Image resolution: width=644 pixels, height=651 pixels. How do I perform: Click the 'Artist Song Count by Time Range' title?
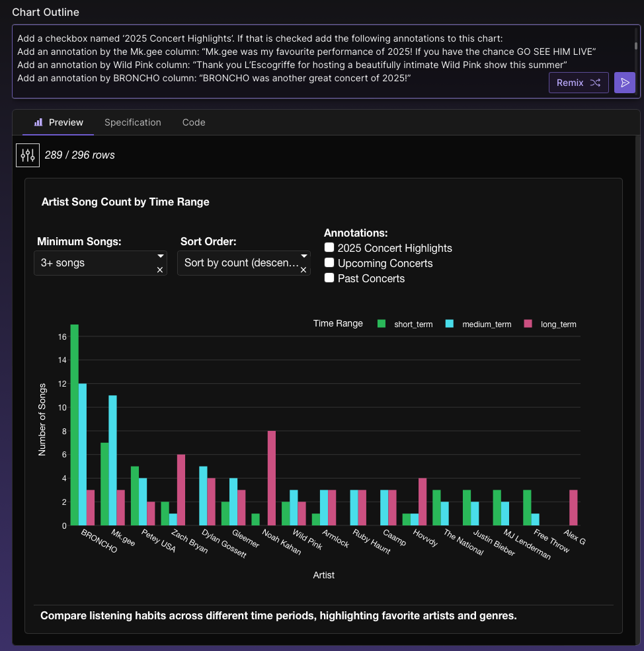[x=126, y=202]
